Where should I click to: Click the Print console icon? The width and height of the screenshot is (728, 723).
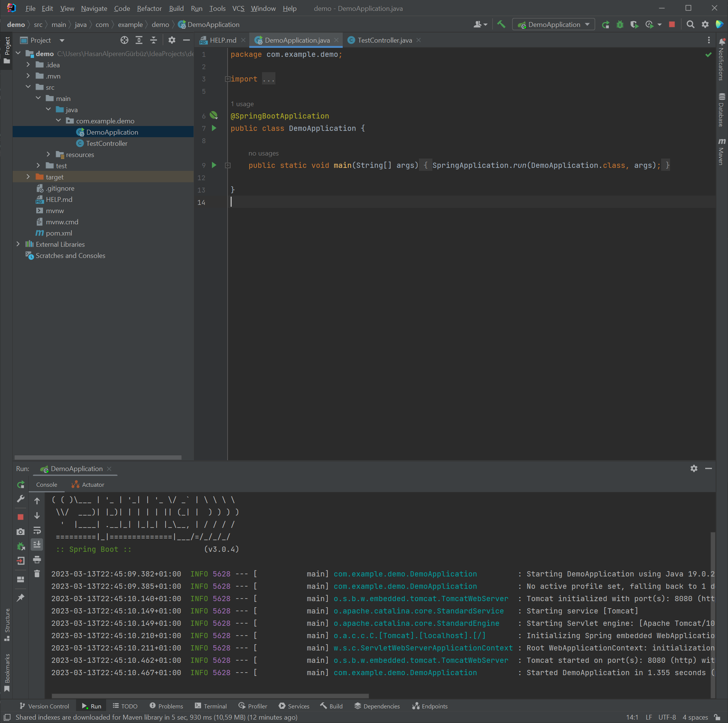37,559
